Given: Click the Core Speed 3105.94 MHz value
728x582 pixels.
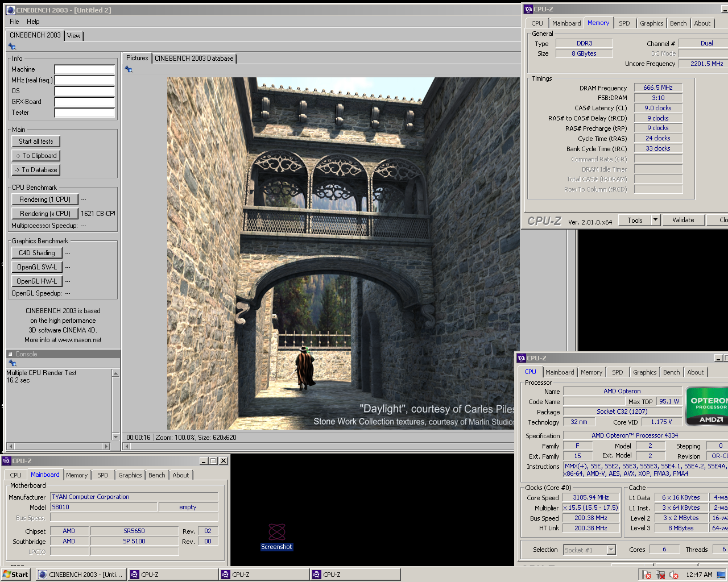Looking at the screenshot, I should click(x=591, y=497).
